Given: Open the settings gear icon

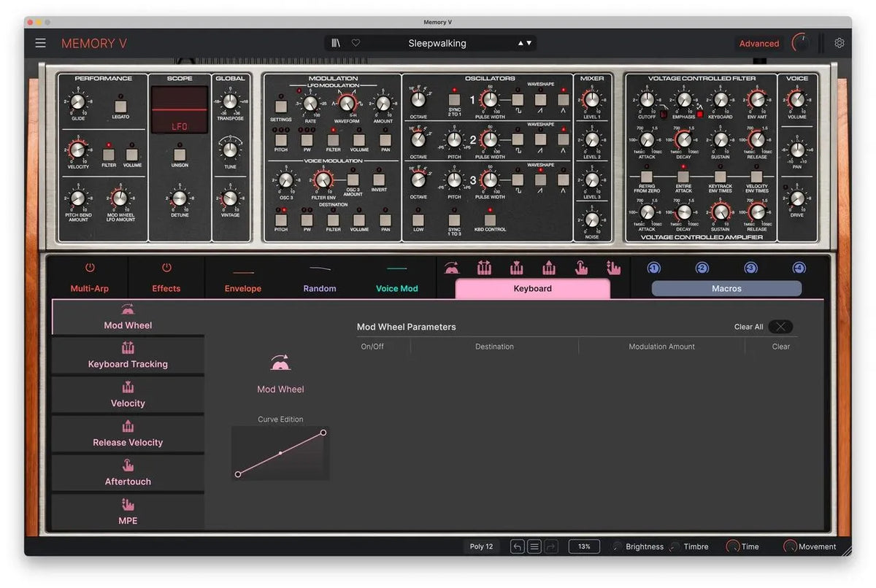Looking at the screenshot, I should pos(839,43).
